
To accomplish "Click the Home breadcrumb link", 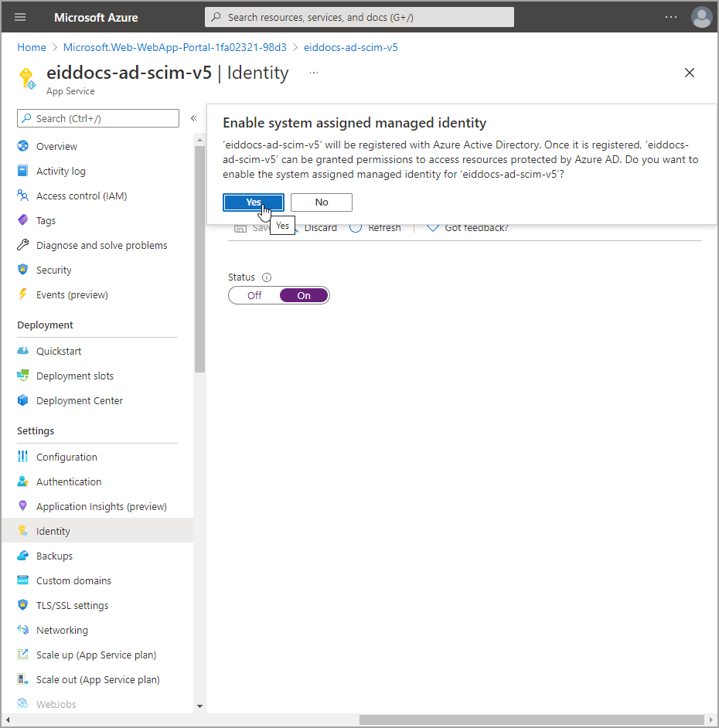I will [x=32, y=47].
